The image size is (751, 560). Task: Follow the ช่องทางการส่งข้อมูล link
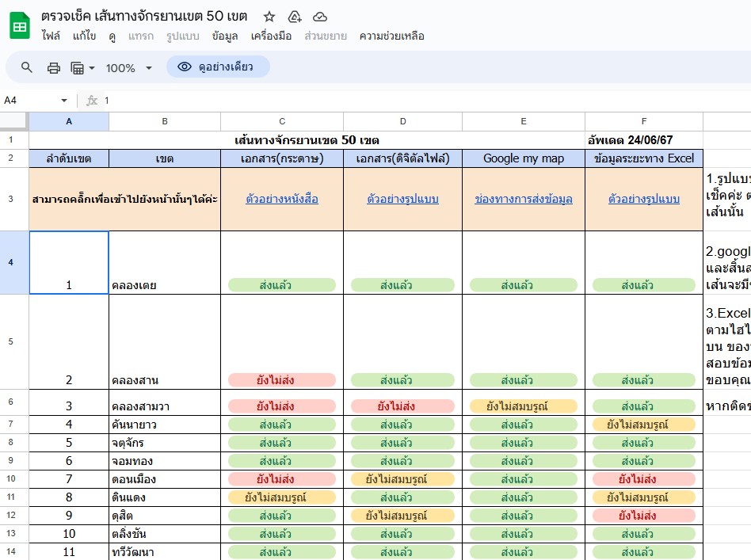[523, 199]
